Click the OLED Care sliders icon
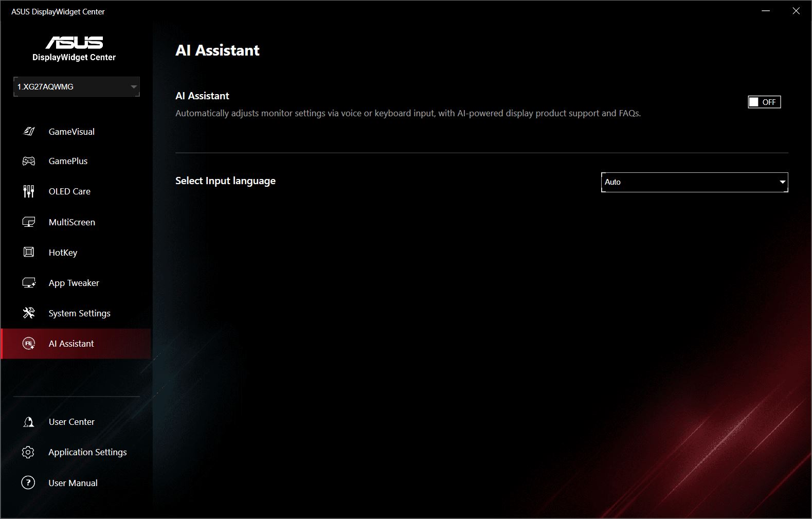The image size is (812, 519). (29, 191)
